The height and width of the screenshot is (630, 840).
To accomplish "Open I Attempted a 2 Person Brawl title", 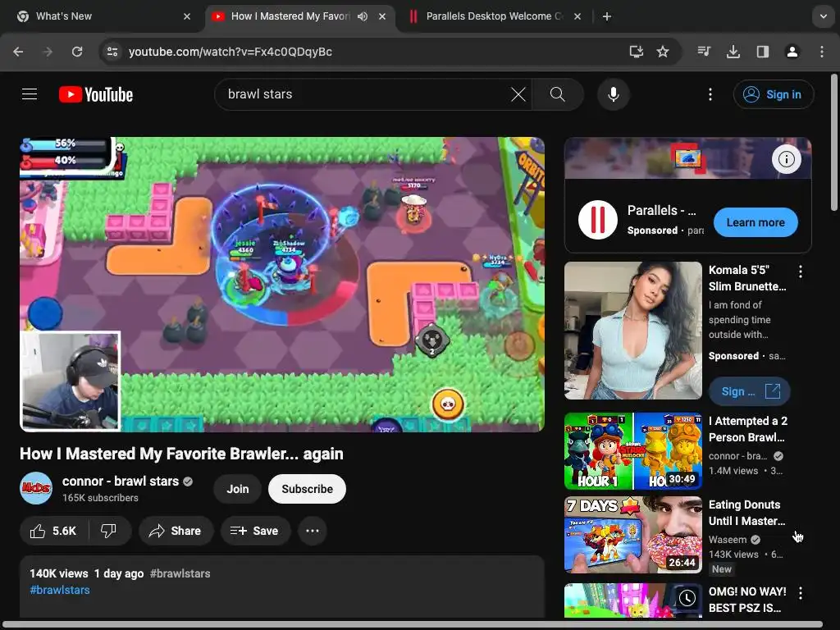I will pyautogui.click(x=748, y=429).
